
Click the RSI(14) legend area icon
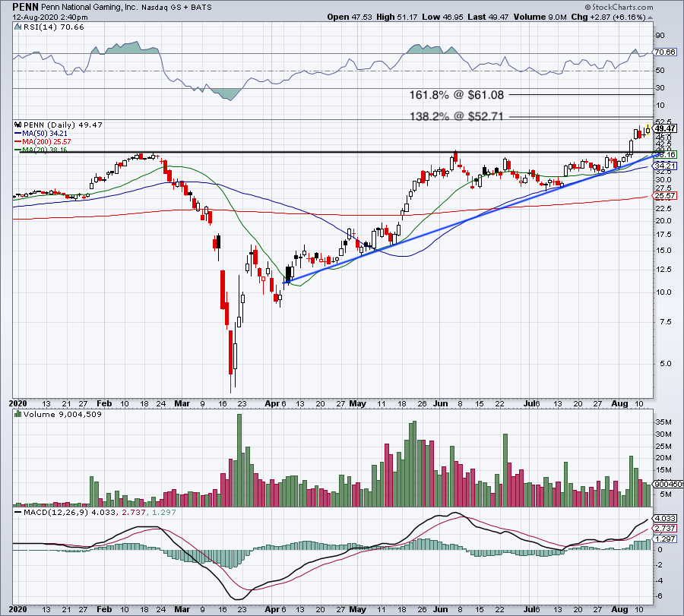pos(17,27)
